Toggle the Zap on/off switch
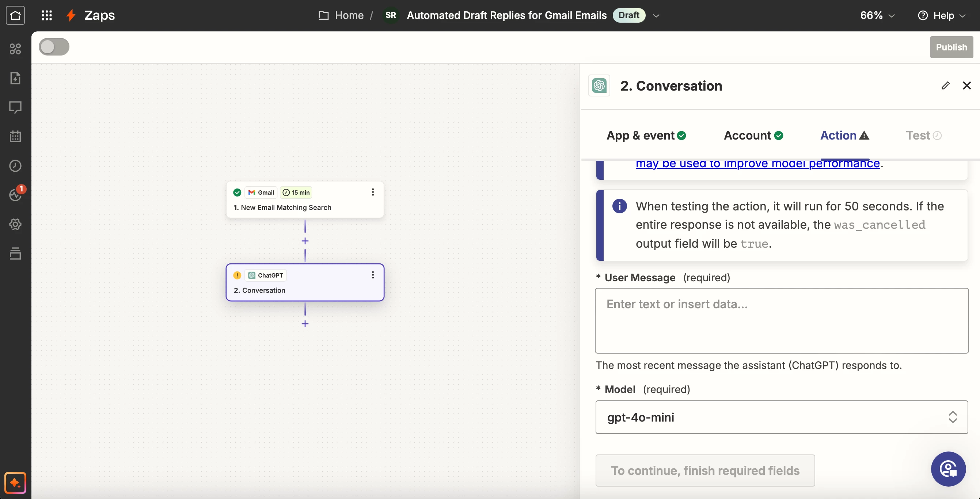 coord(54,47)
